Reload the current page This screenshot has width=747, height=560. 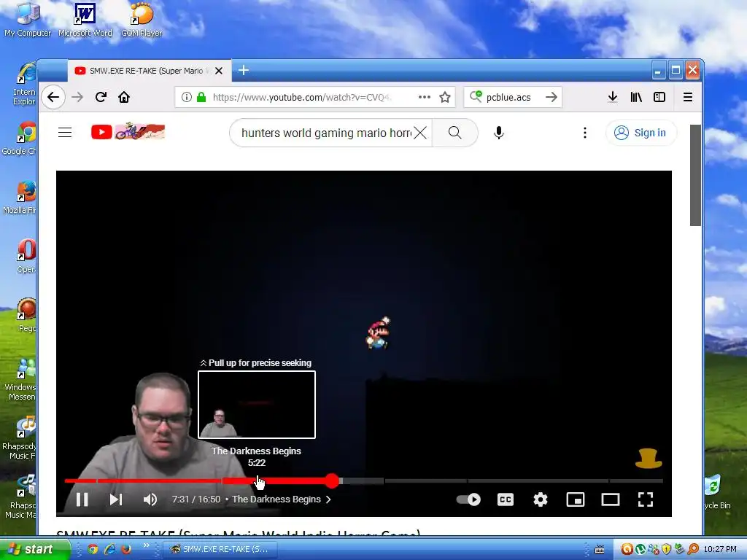coord(101,97)
